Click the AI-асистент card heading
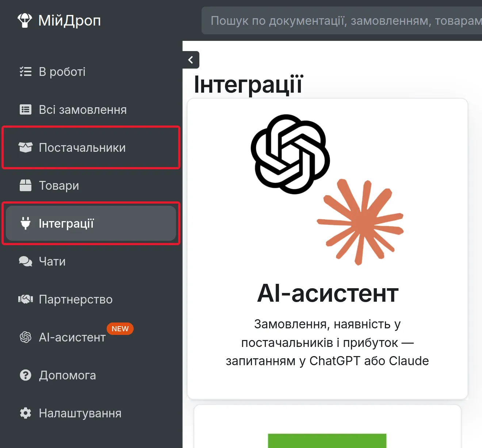This screenshot has width=482, height=448. 328,293
